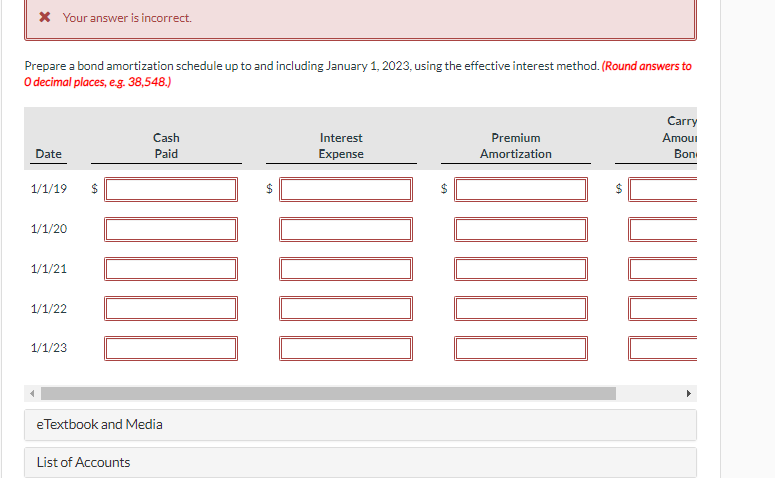Click Cash Paid field for 1/1/20
Screen dimensions: 775x478
pyautogui.click(x=171, y=229)
